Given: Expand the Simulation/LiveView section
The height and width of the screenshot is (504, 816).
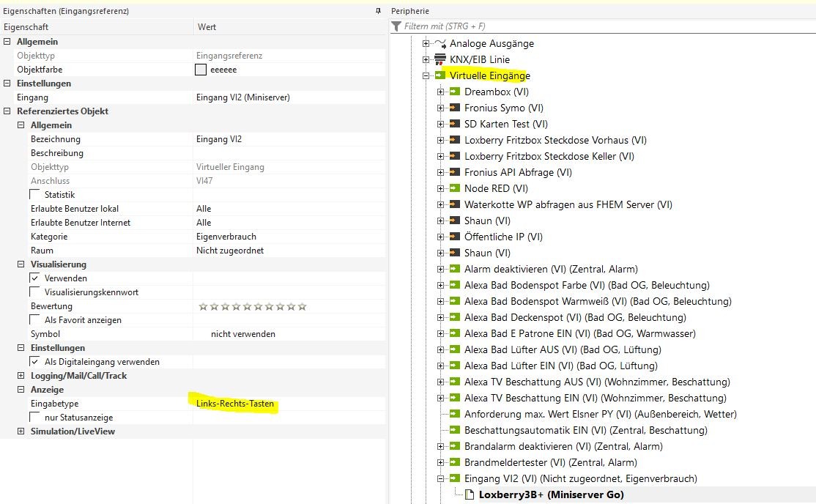Looking at the screenshot, I should 8,431.
